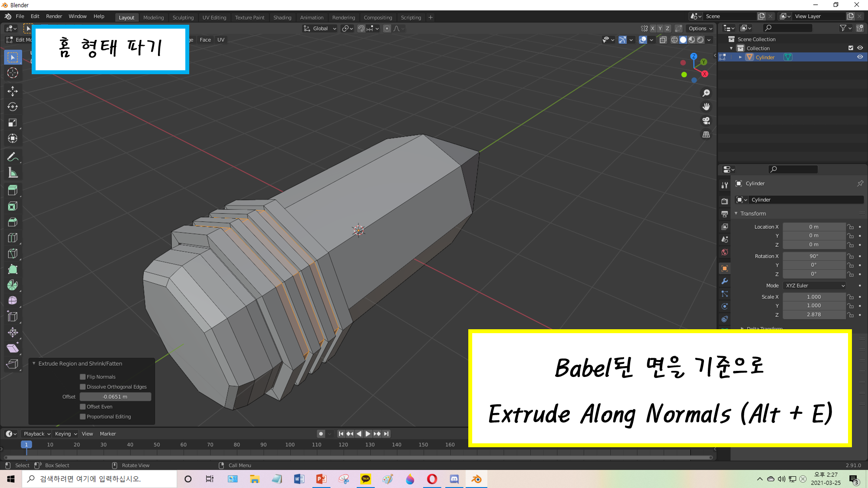Open the Face menu in header

click(205, 40)
